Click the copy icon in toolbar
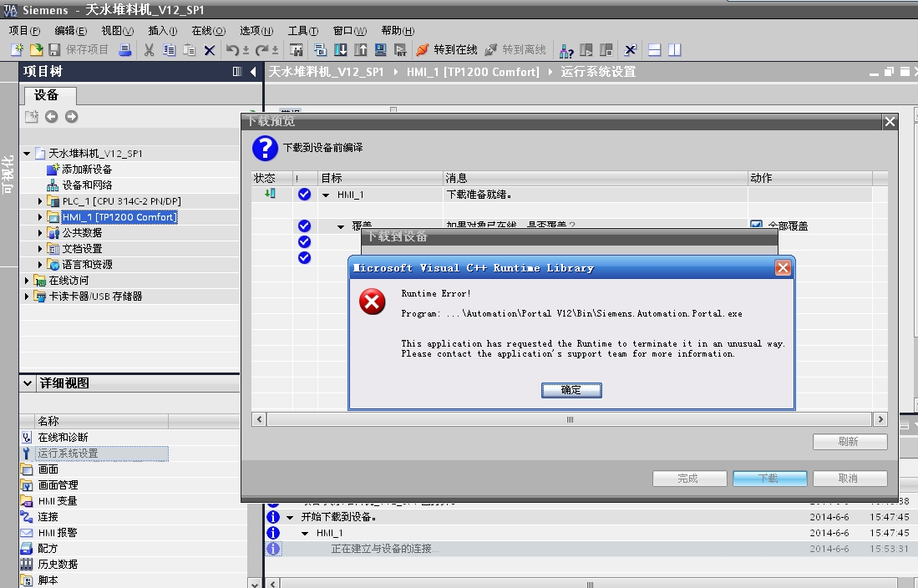 pyautogui.click(x=170, y=50)
